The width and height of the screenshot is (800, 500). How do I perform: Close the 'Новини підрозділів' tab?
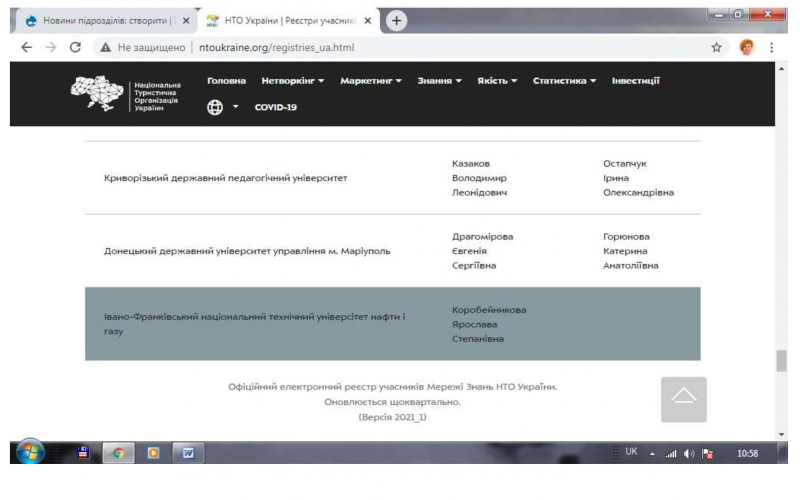[x=186, y=21]
